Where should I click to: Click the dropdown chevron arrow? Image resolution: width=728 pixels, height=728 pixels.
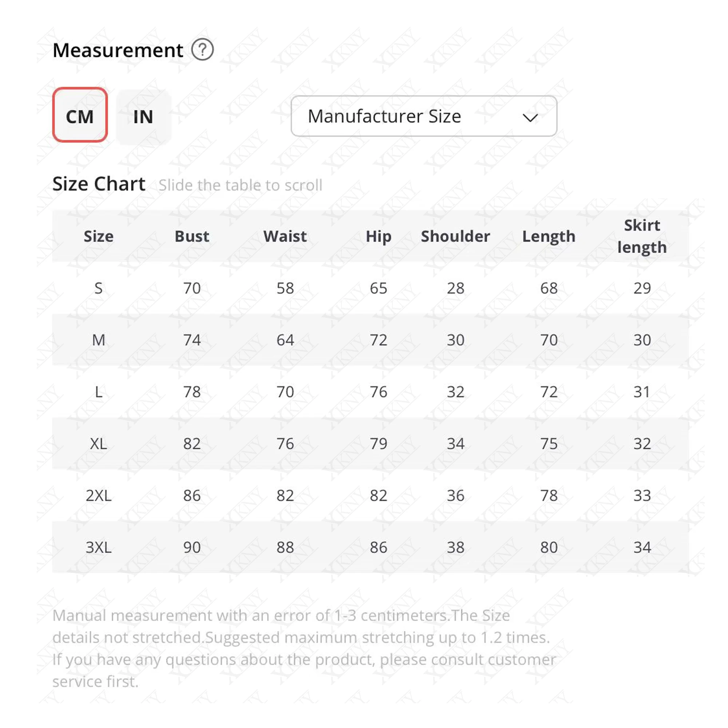point(530,118)
